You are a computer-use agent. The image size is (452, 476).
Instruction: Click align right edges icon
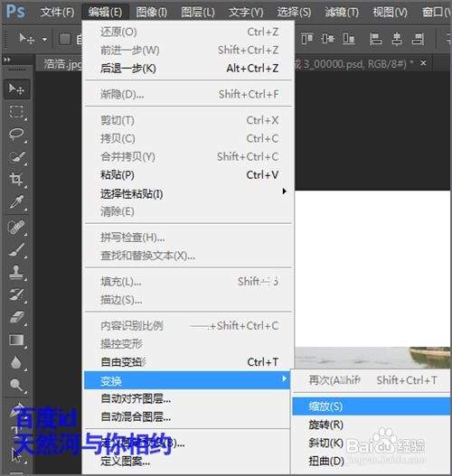pos(418,39)
